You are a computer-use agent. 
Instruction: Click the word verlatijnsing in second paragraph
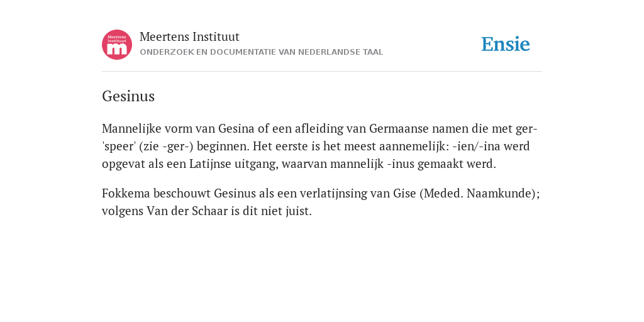[333, 193]
